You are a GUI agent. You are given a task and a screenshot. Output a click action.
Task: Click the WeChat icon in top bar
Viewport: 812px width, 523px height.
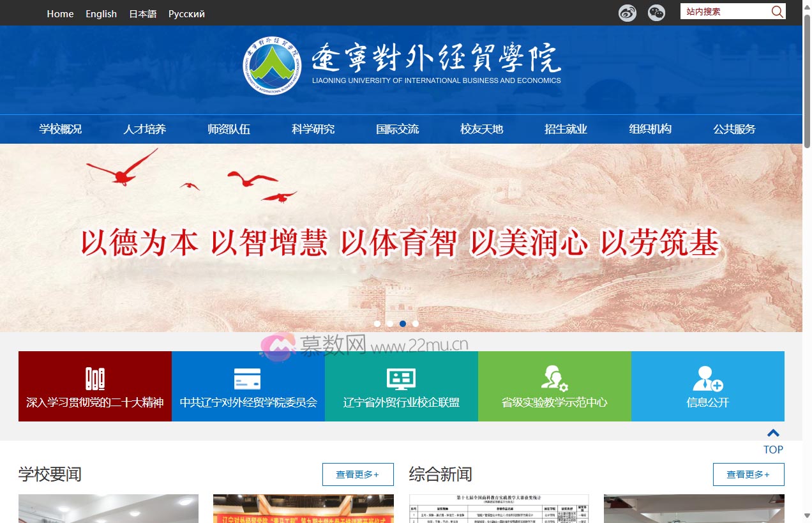[x=656, y=12]
